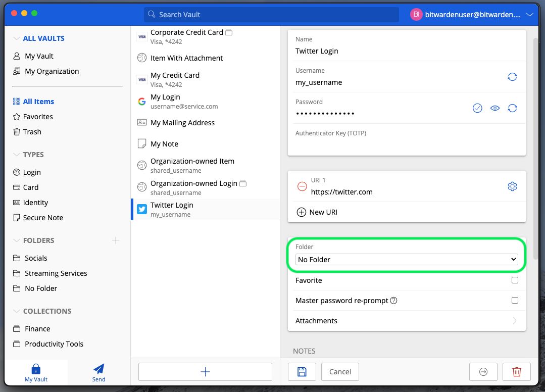Image resolution: width=545 pixels, height=392 pixels.
Task: Click the username generate refresh icon
Action: point(512,77)
